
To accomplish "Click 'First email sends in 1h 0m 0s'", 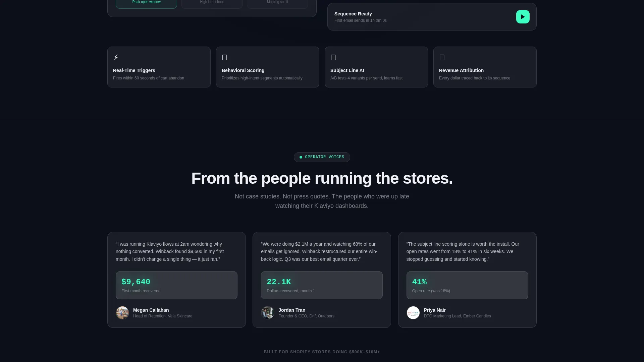I will coord(361,20).
